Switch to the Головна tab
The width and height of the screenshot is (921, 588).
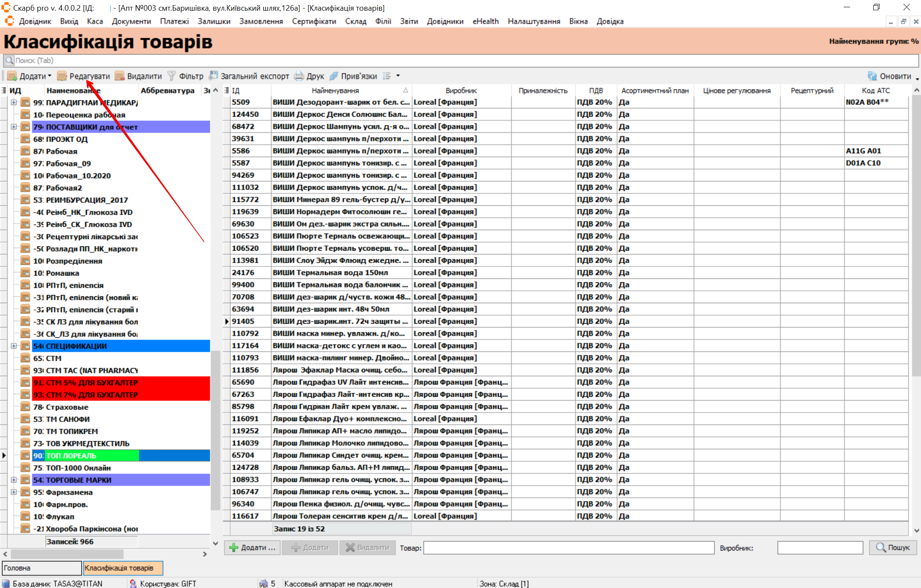(x=41, y=568)
